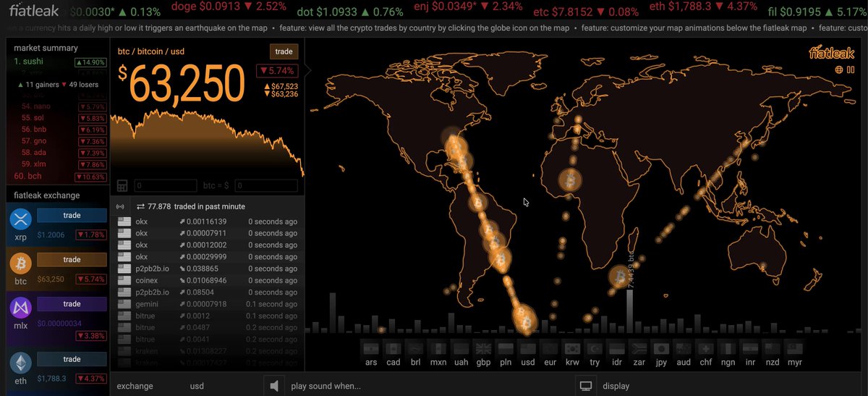The image size is (868, 396).
Task: Open the usd currency selector in bottom bar
Action: 197,386
